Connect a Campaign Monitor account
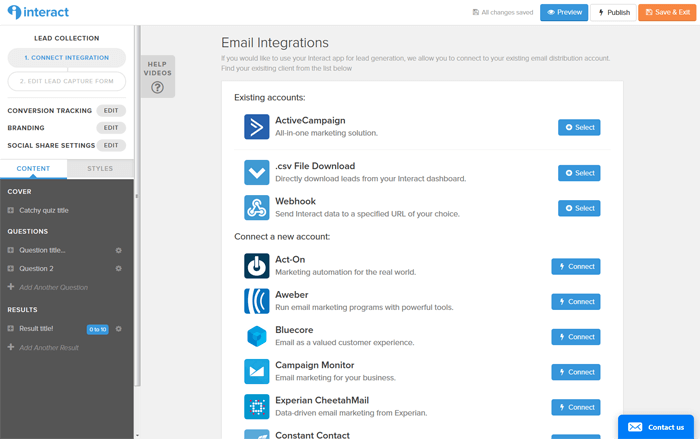Viewport: 700px width, 439px height. tap(576, 372)
